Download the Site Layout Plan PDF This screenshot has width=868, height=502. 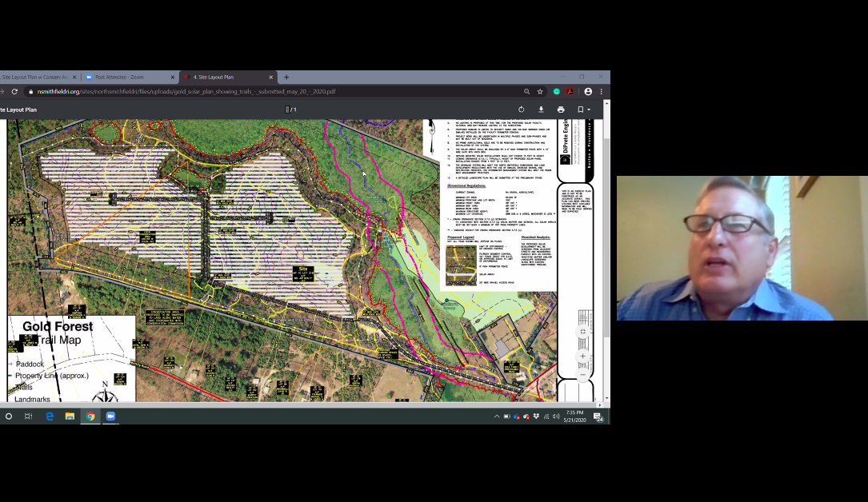[x=541, y=110]
